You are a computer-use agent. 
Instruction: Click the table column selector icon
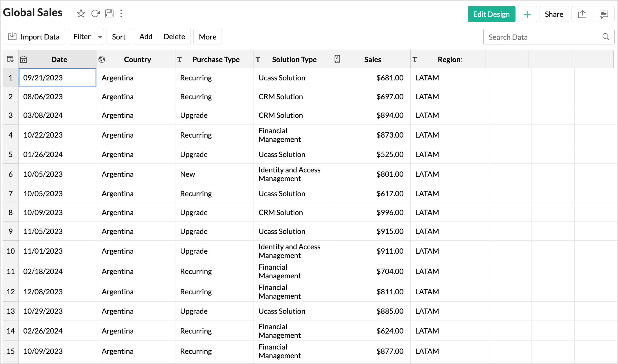click(x=10, y=59)
